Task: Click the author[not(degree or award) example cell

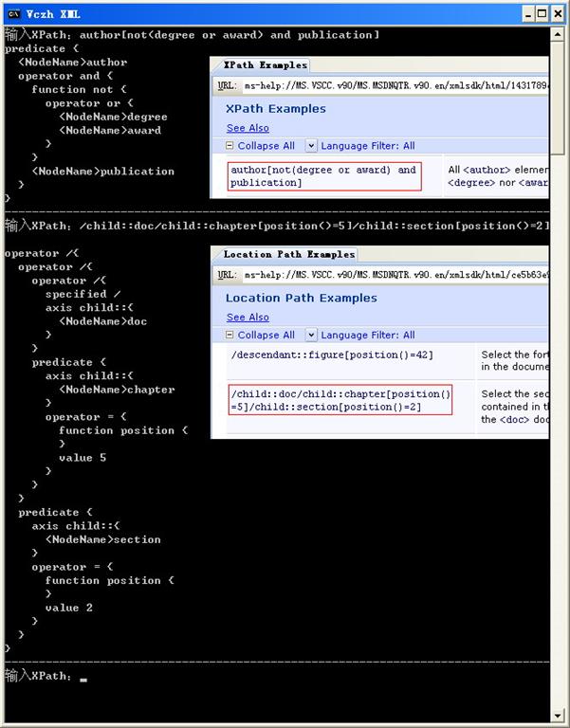Action: [x=324, y=176]
